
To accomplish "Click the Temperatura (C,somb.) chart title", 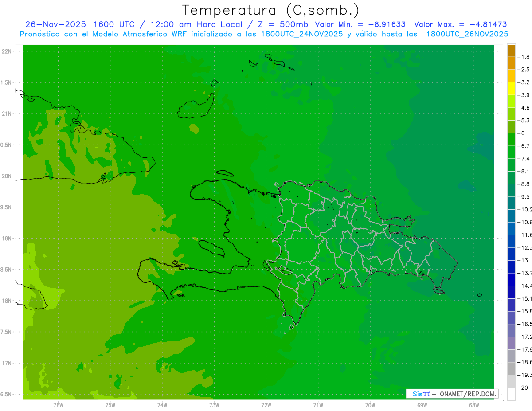I will click(x=270, y=10).
